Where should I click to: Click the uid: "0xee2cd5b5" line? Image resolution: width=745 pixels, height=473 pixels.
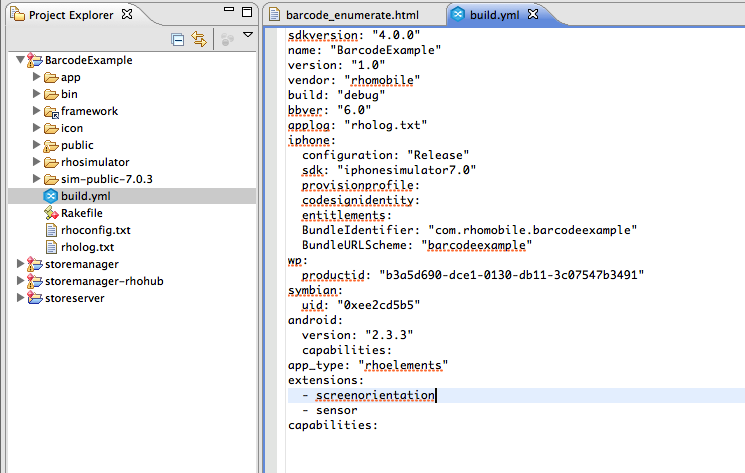point(361,305)
